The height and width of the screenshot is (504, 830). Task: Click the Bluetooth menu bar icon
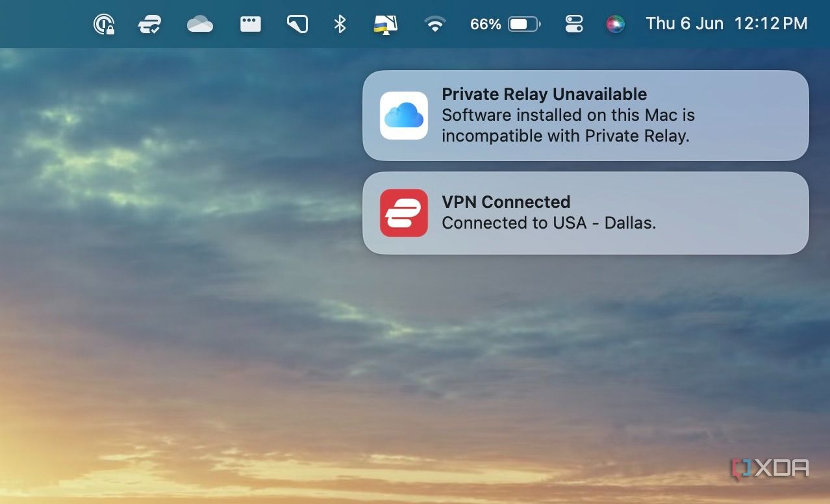pos(340,24)
